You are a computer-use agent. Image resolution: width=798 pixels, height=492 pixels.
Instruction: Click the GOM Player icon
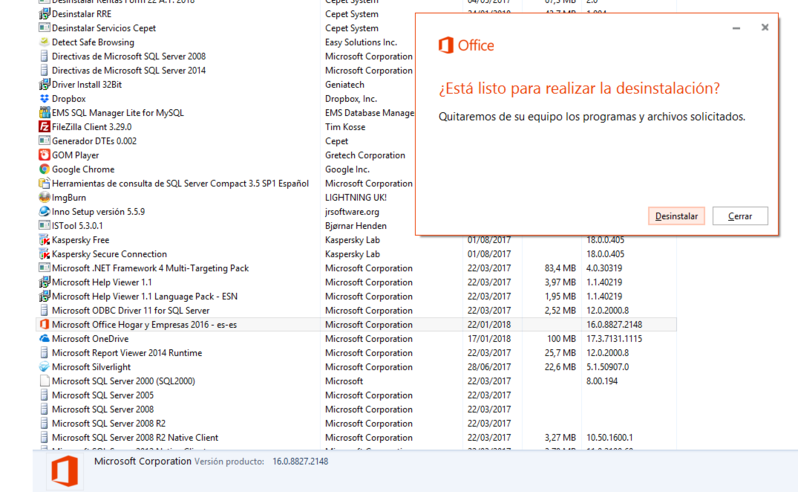pos(44,155)
